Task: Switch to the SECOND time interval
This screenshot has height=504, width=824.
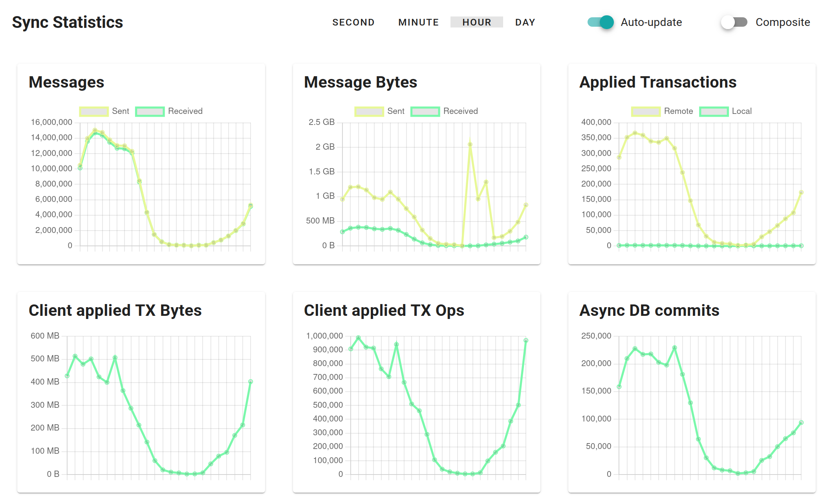Action: [x=353, y=22]
